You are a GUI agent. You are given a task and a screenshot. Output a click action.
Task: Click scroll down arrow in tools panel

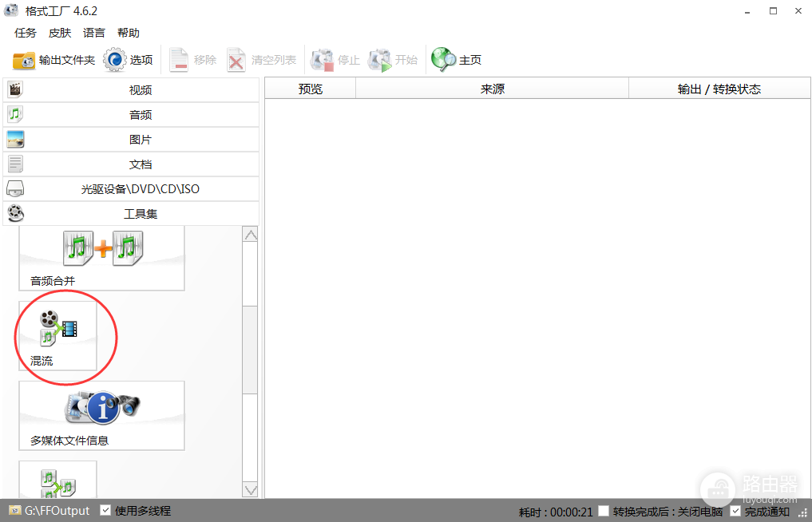pyautogui.click(x=251, y=489)
